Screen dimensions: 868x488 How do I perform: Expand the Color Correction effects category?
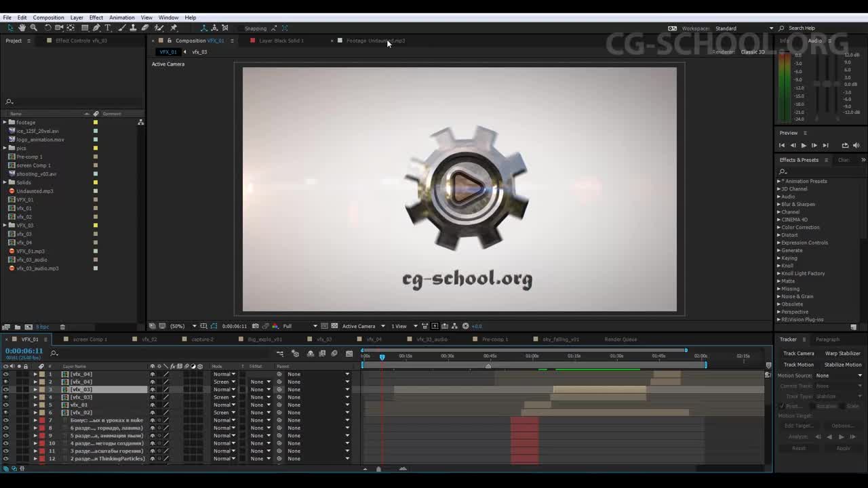pos(778,227)
